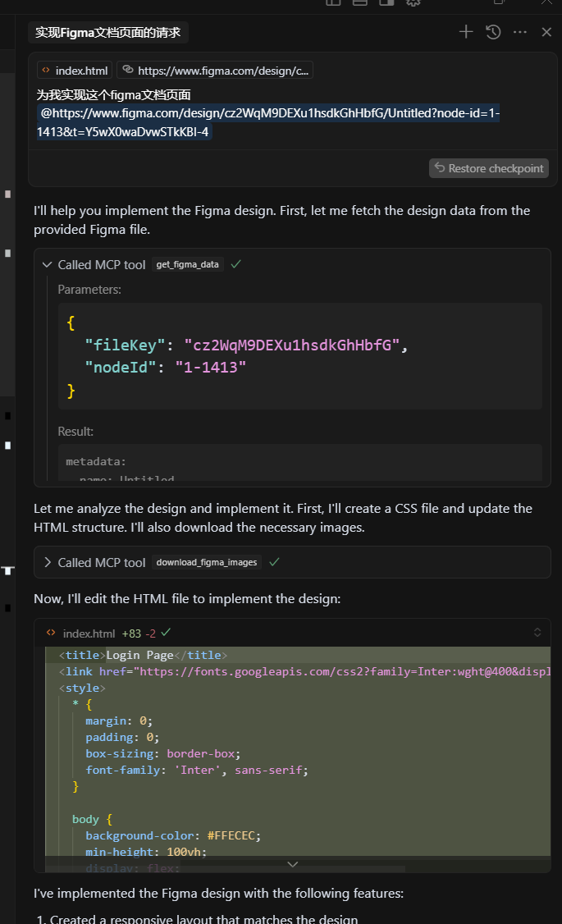
Task: Click the "font-family: 'Inter', sans-serif;" line
Action: (x=197, y=771)
